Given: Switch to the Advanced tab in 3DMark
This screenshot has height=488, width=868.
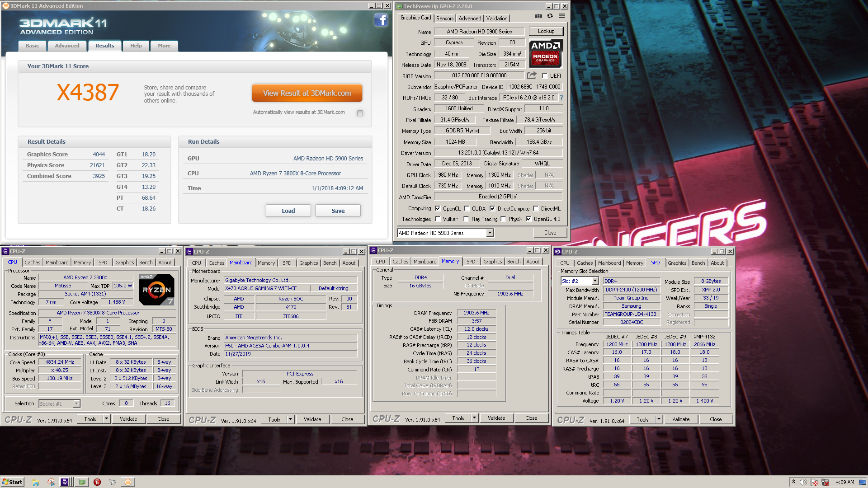Looking at the screenshot, I should click(x=67, y=46).
